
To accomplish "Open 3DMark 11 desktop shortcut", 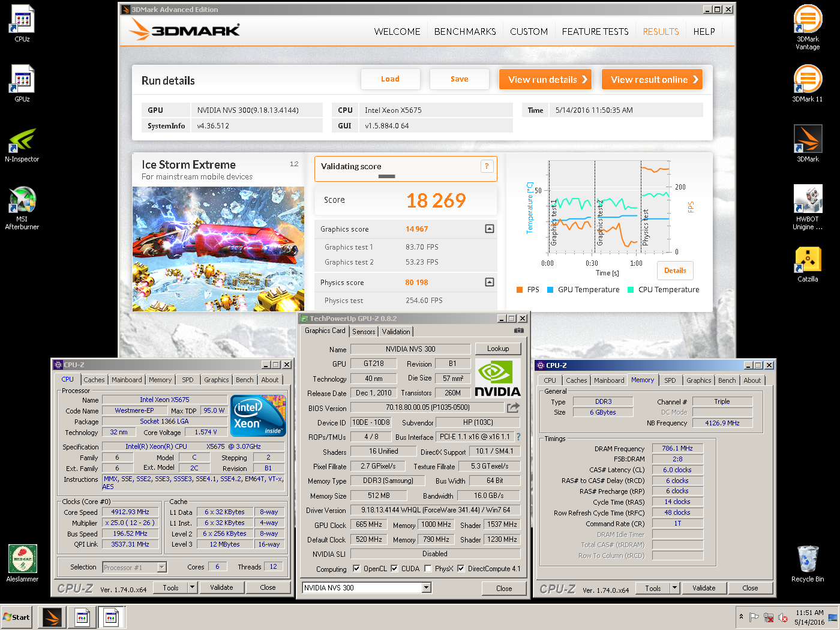I will tap(808, 83).
